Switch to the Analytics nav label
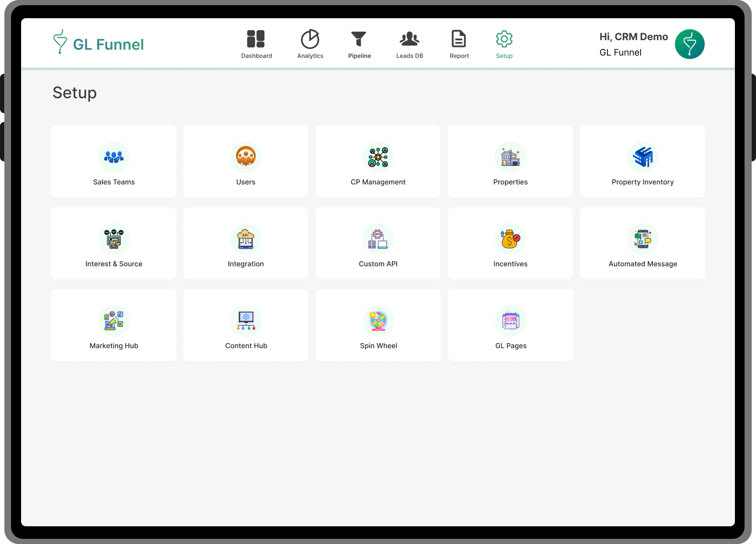This screenshot has width=756, height=544. (310, 56)
